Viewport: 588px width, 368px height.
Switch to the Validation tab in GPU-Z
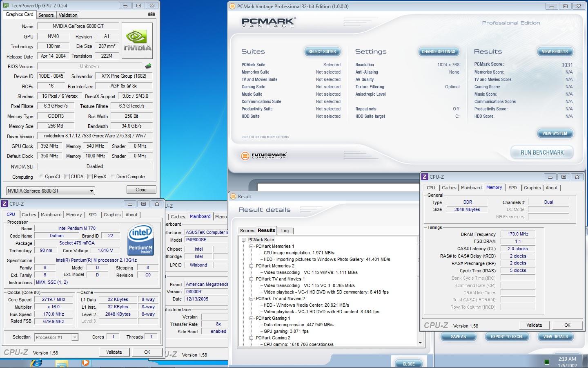[x=68, y=15]
